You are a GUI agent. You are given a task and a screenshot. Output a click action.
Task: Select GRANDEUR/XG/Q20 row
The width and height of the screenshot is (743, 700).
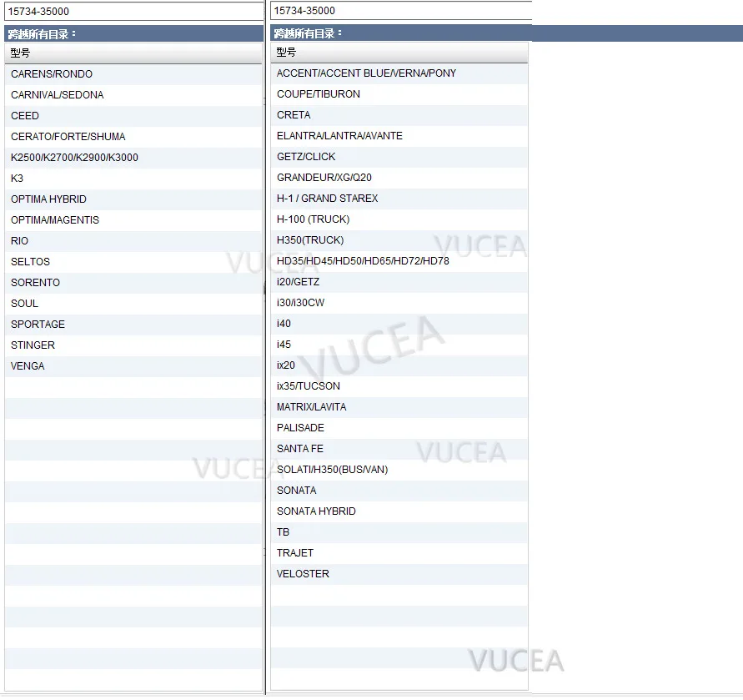click(x=399, y=178)
